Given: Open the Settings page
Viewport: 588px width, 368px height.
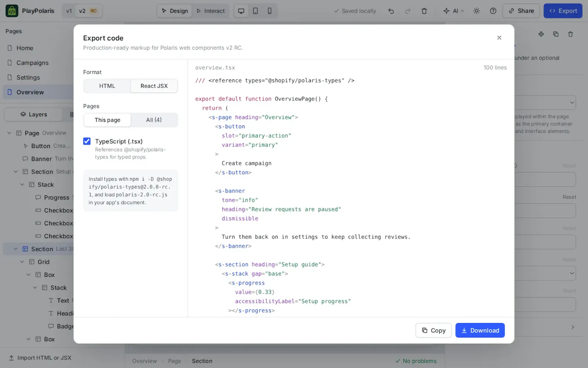Looking at the screenshot, I should tap(38, 77).
